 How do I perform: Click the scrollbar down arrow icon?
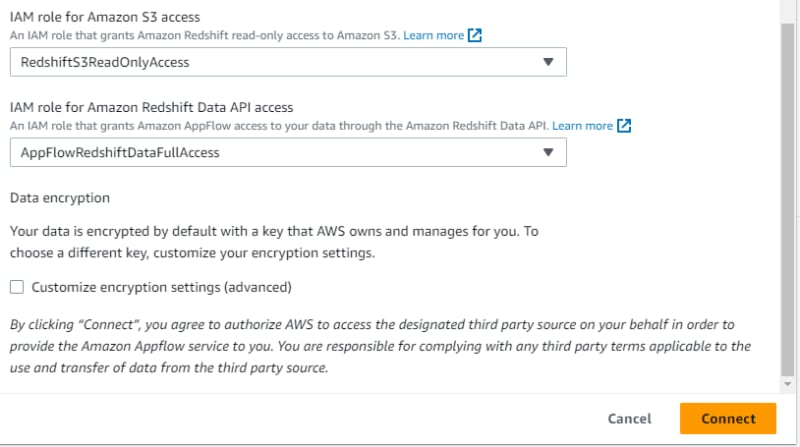coord(787,384)
